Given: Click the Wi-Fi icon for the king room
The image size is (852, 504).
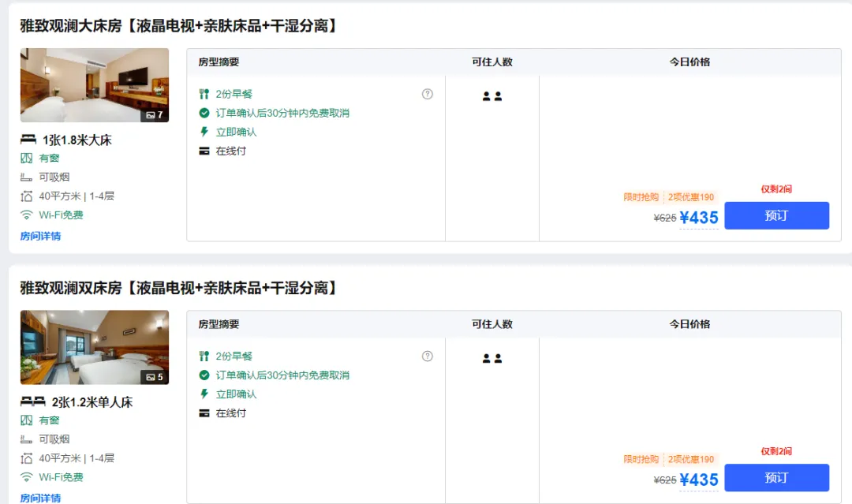Looking at the screenshot, I should (27, 215).
